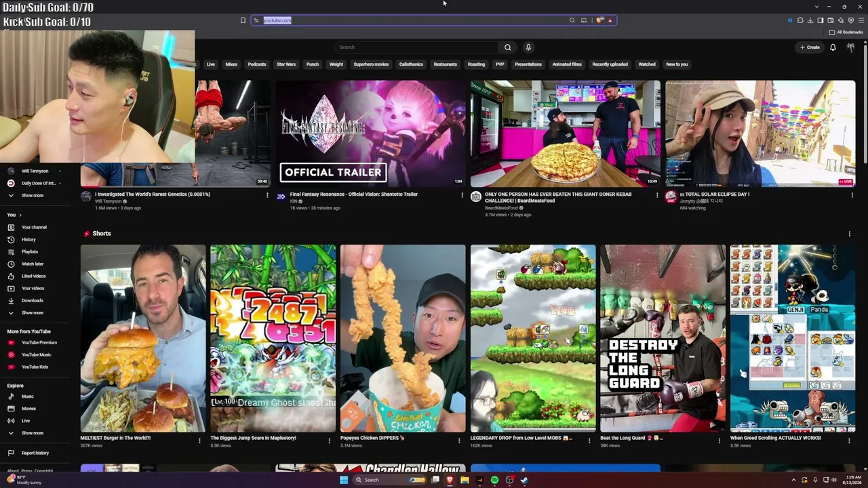Open the BeardMeatsFood channel link

point(501,208)
